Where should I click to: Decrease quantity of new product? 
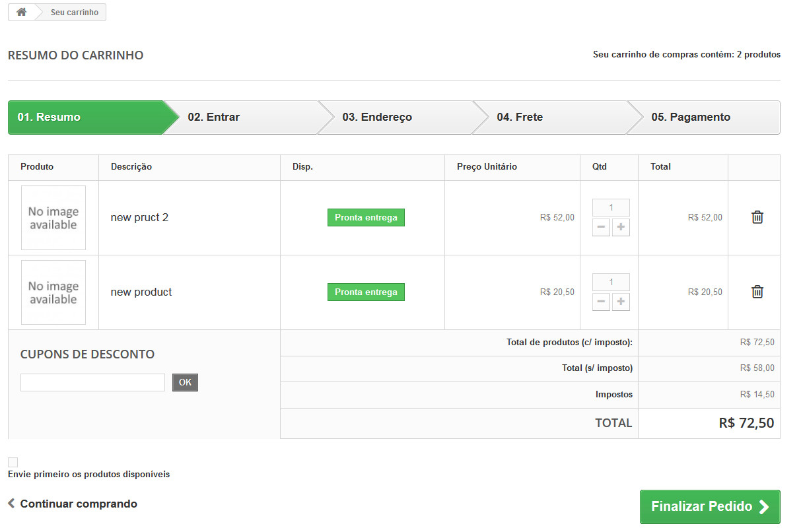[601, 302]
